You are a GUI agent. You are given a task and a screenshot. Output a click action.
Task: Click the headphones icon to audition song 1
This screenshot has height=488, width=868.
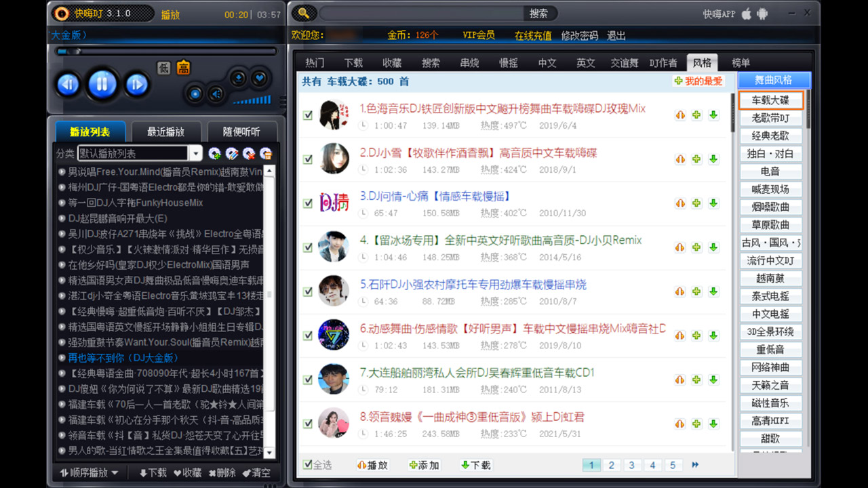680,115
